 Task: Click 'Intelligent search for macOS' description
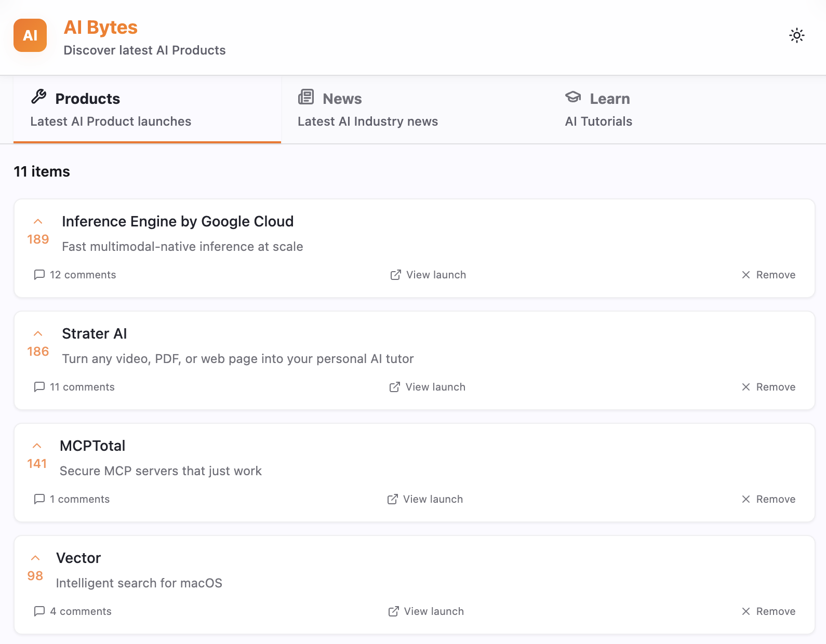[x=139, y=583]
